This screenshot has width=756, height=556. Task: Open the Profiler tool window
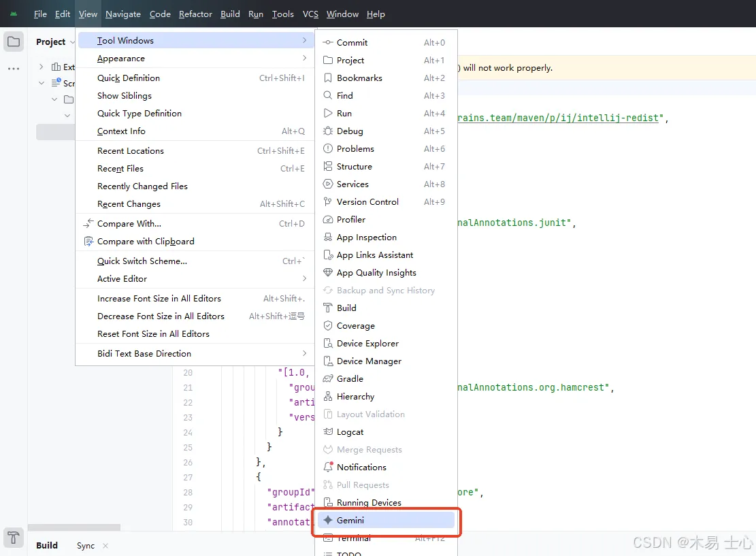click(x=386, y=219)
